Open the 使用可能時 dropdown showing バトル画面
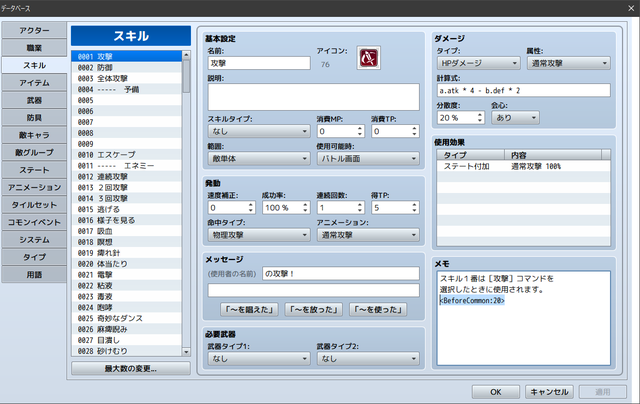The image size is (640, 404). click(368, 159)
